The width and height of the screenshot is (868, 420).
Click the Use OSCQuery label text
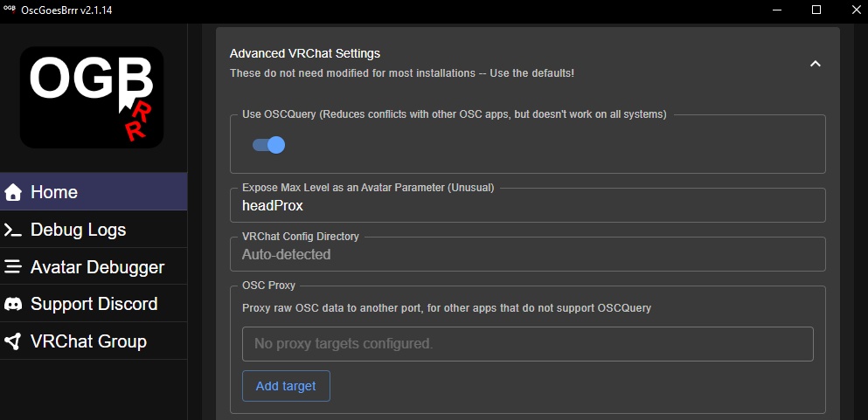(x=454, y=114)
